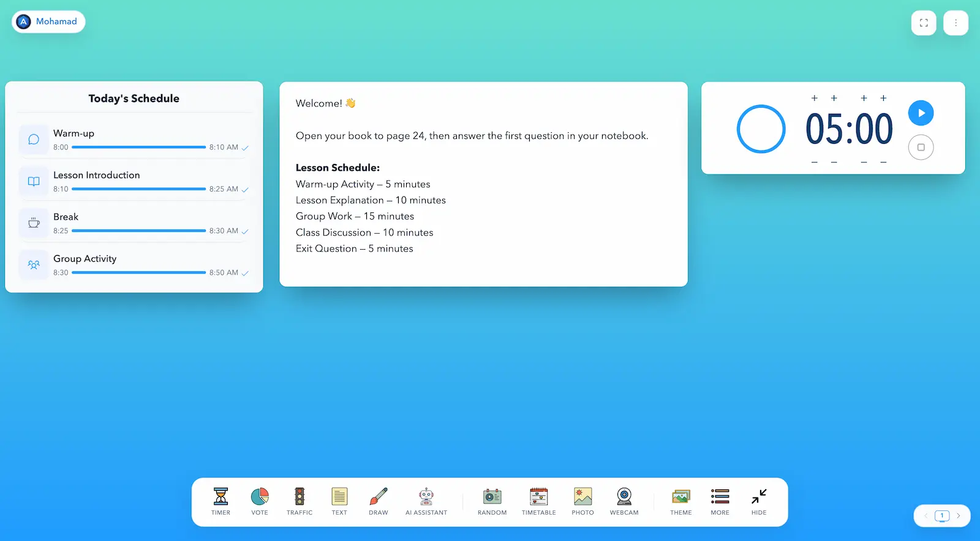Decrease the timer's last seconds digit
Screen dimensions: 980x541
(x=883, y=162)
